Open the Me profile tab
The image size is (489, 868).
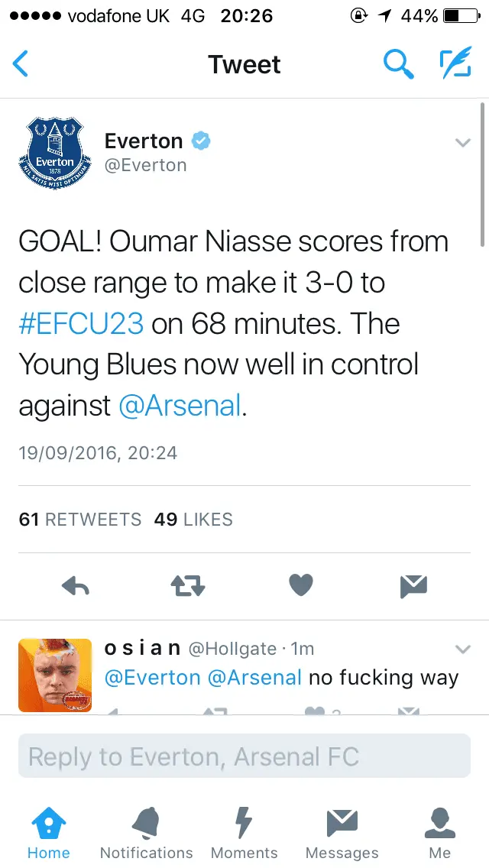coord(439,833)
